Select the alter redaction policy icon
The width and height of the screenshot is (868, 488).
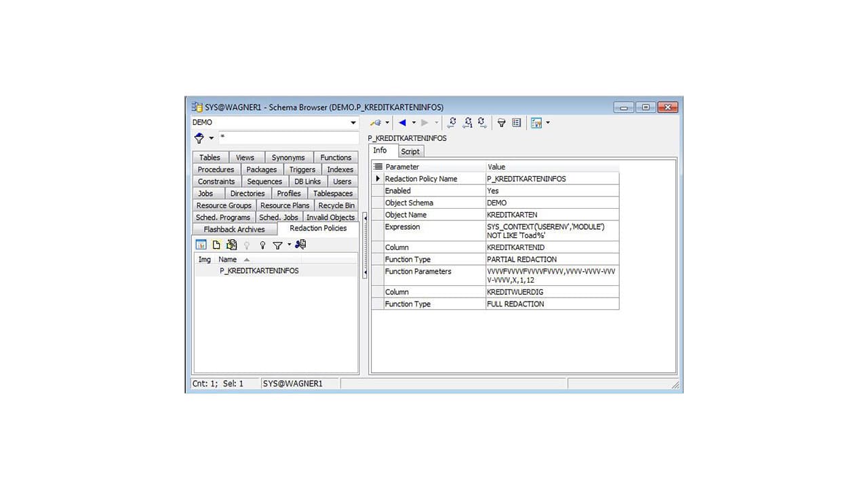(231, 245)
